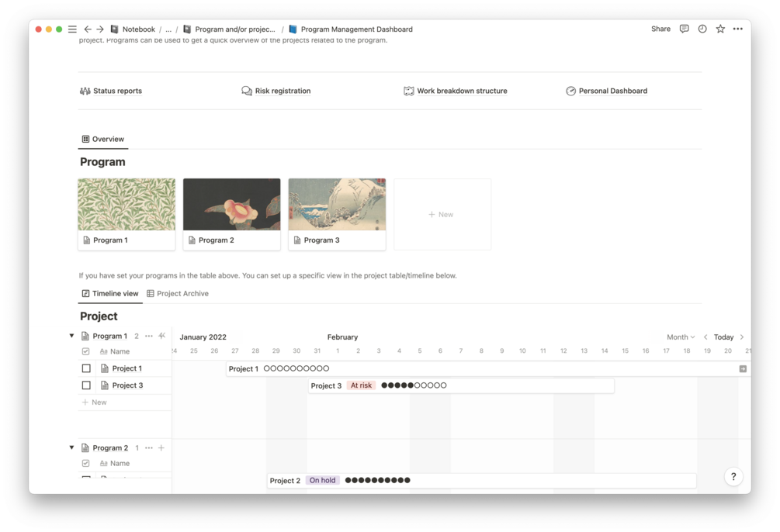Image resolution: width=780 pixels, height=532 pixels.
Task: Open the Personal Dashboard page
Action: click(x=612, y=91)
